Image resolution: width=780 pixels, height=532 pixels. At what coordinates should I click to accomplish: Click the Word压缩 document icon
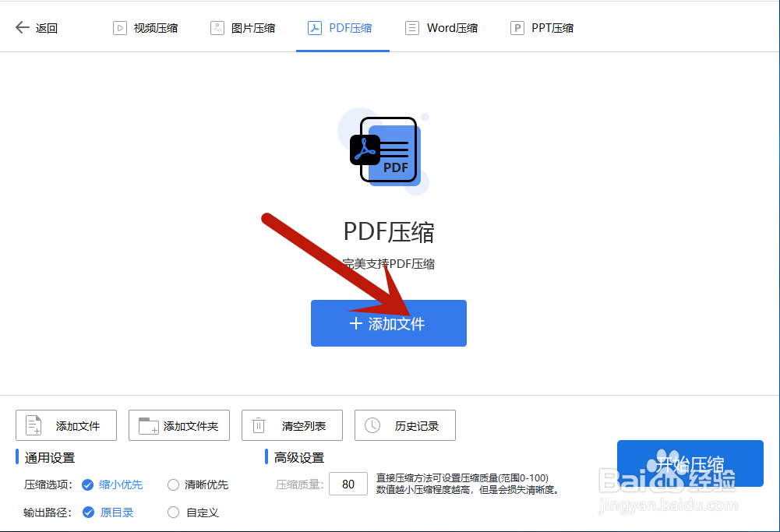[412, 27]
